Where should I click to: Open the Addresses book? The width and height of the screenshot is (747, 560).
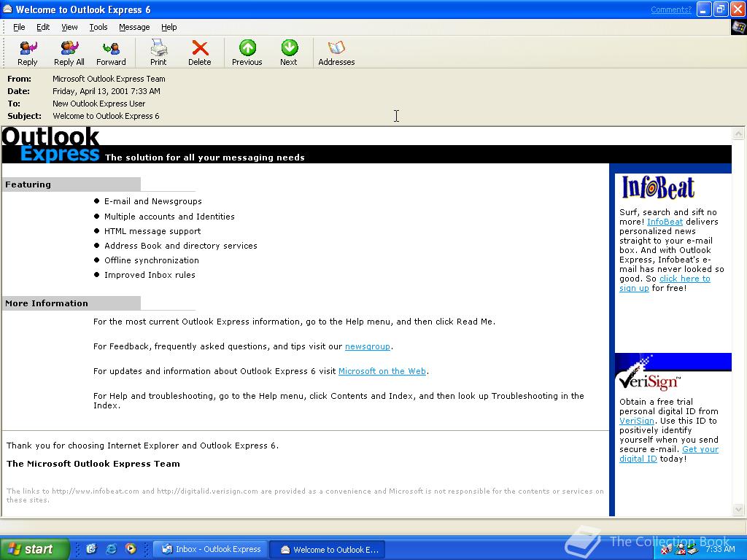(336, 52)
